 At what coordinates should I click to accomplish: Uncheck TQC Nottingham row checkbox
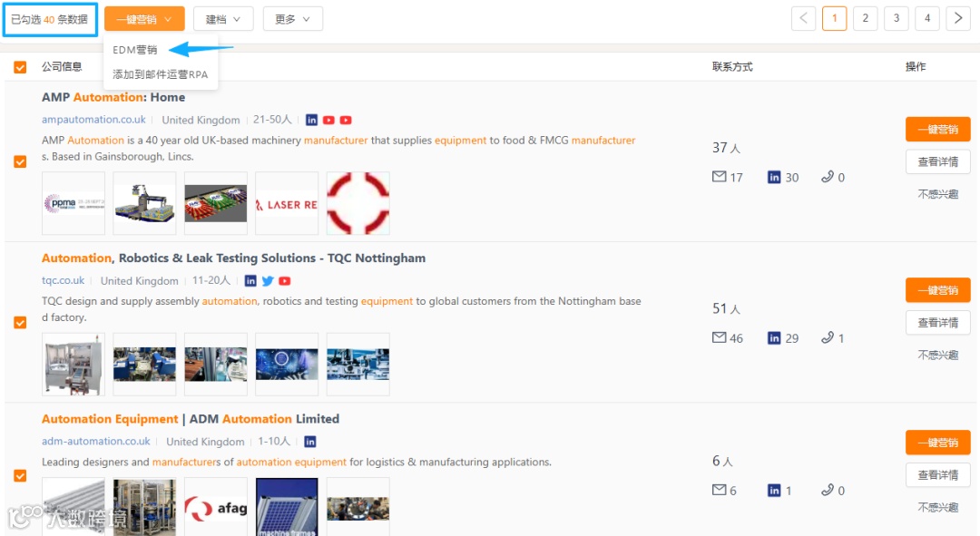[20, 322]
